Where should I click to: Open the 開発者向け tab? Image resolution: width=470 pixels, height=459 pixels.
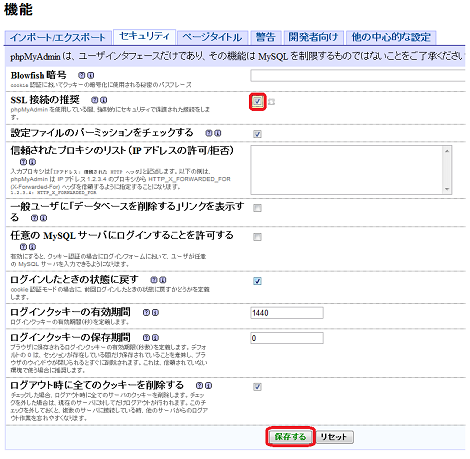(313, 37)
